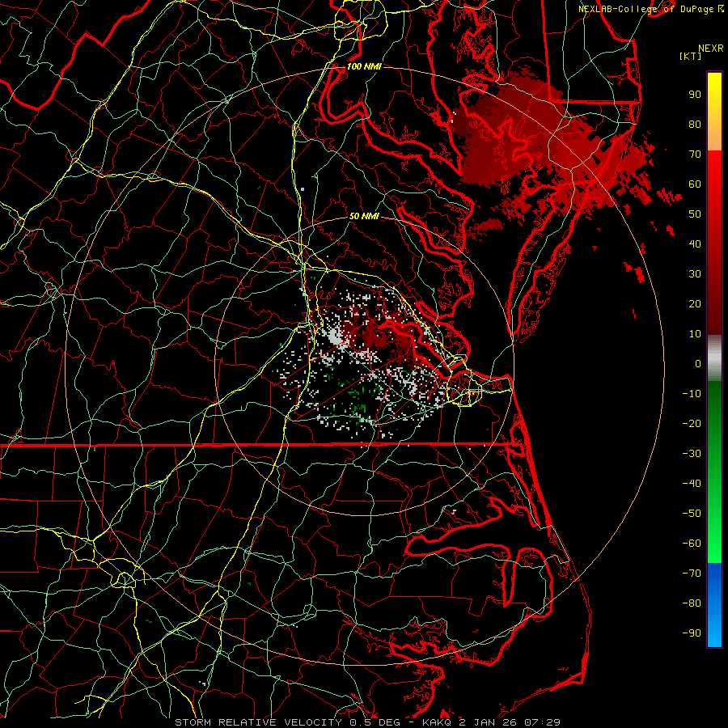
Task: Click the [KT] units label
Action: [x=691, y=56]
